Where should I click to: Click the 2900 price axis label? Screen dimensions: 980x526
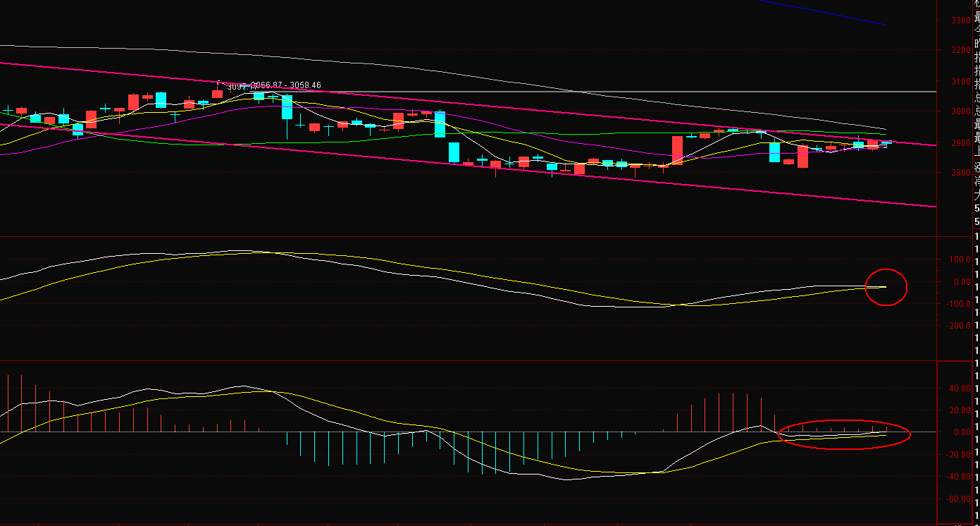(x=960, y=143)
